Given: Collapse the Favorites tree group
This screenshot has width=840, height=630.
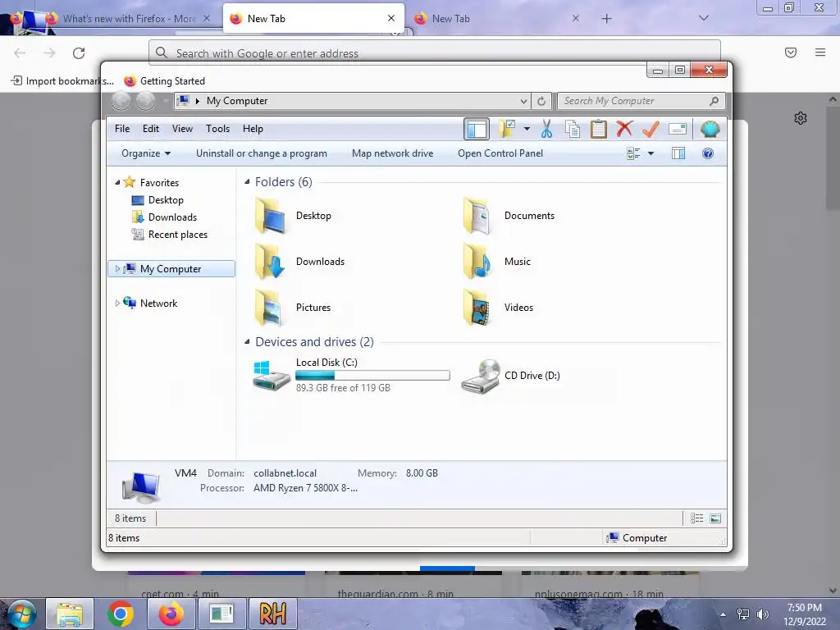Looking at the screenshot, I should point(117,183).
